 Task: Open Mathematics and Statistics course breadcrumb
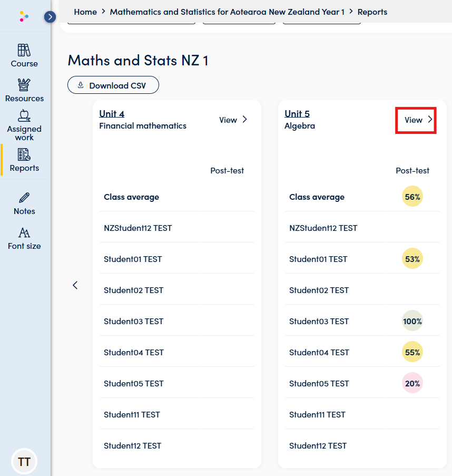point(227,12)
